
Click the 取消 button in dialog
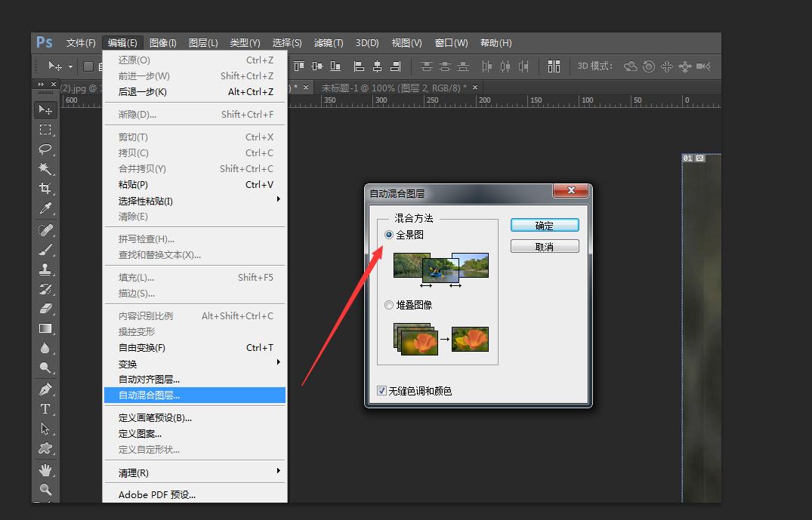[545, 247]
